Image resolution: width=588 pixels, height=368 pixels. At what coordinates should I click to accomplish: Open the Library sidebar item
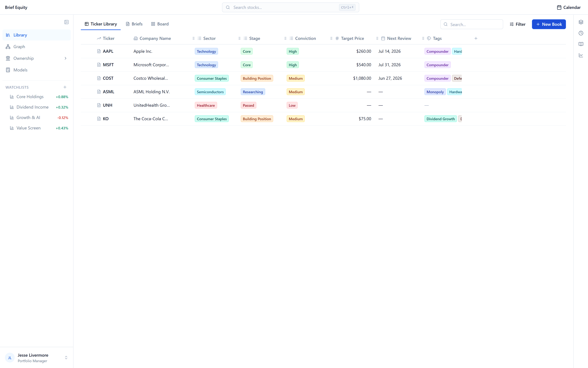37,35
